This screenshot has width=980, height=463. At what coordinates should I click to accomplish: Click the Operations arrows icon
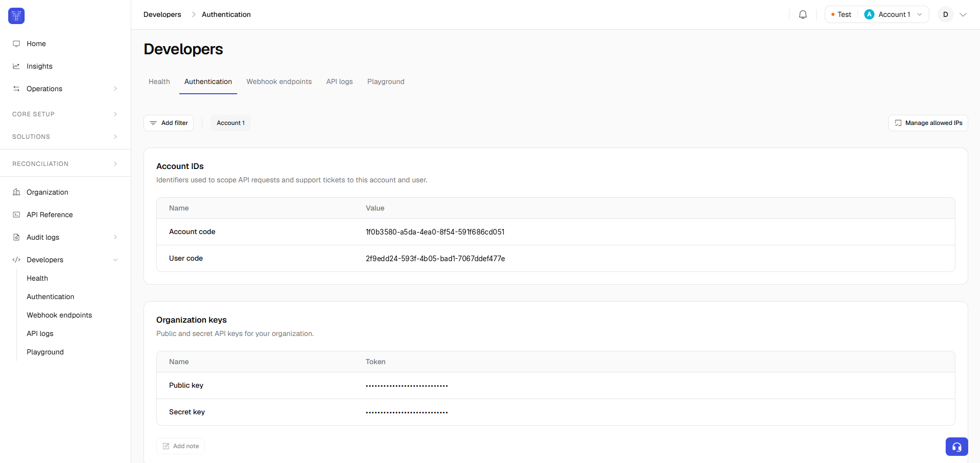click(x=16, y=89)
